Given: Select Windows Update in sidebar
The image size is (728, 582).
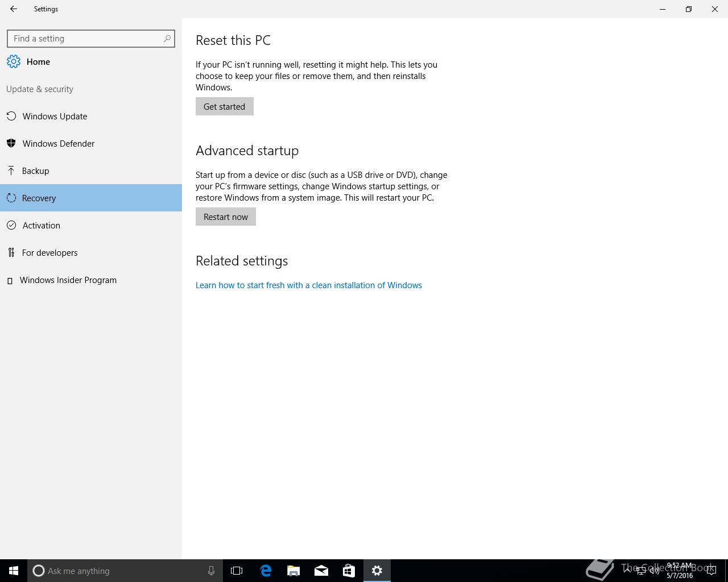Looking at the screenshot, I should pos(91,117).
